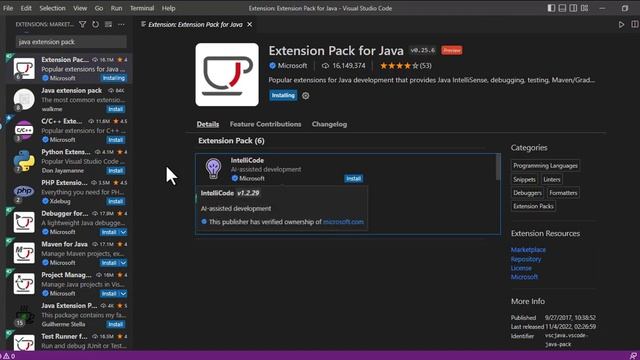The image size is (640, 360).
Task: Click walkme Java extension pack icon
Action: 24,99
